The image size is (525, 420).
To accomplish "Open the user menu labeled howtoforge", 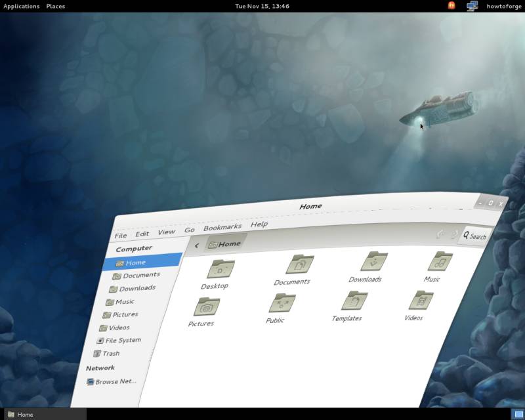I will (x=503, y=6).
